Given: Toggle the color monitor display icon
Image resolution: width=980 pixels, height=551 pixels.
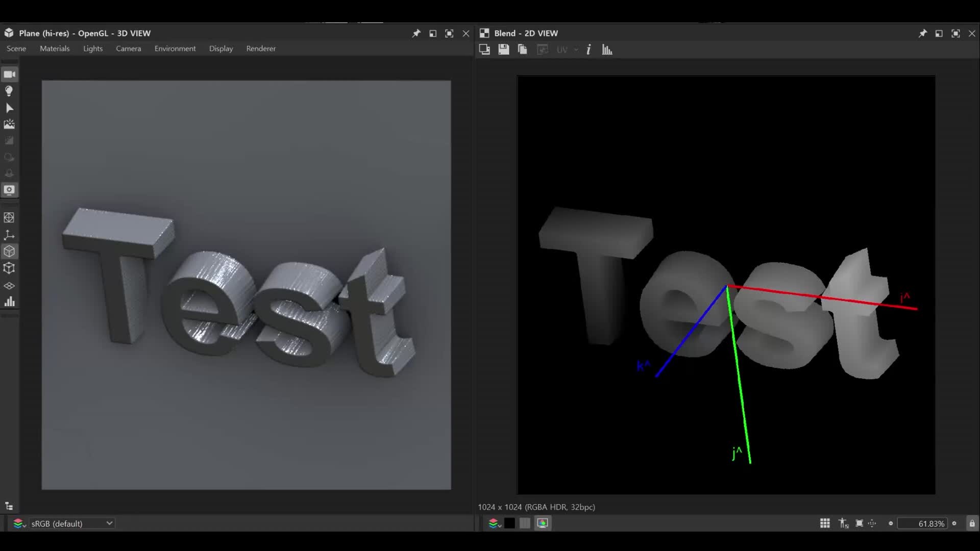Looking at the screenshot, I should click(543, 523).
